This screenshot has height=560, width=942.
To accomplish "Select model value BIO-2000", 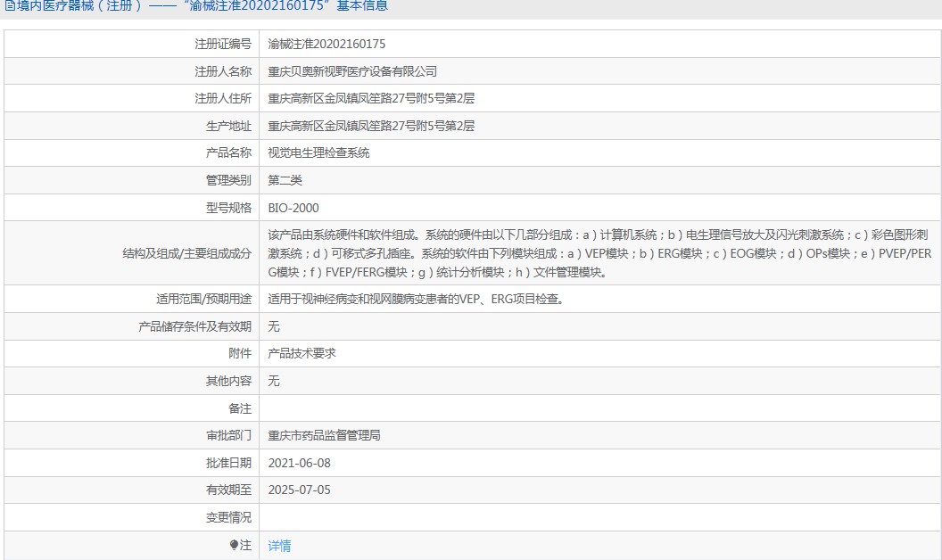I will [293, 208].
